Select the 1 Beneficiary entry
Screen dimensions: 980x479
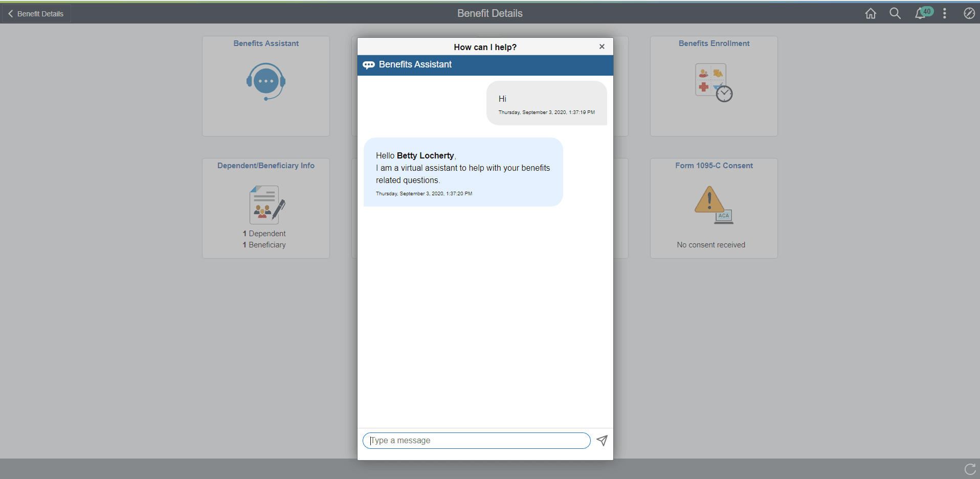click(264, 245)
